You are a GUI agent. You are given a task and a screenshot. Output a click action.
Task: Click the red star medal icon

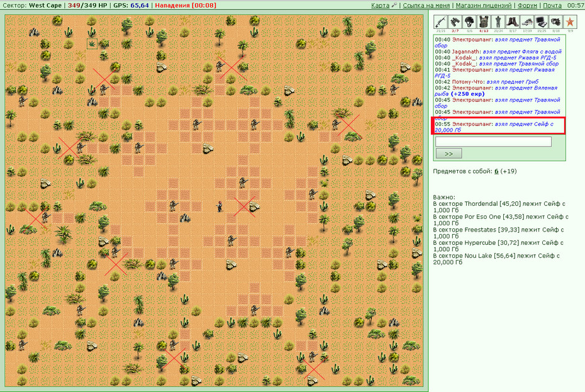click(x=570, y=22)
